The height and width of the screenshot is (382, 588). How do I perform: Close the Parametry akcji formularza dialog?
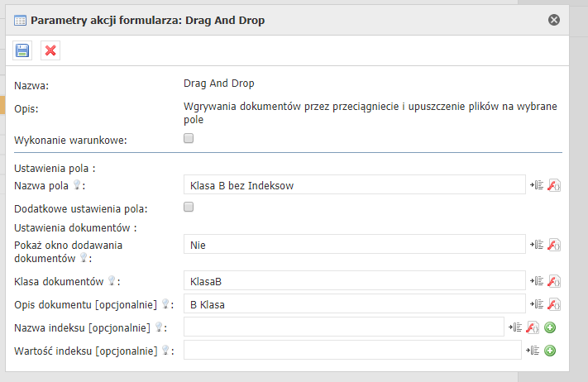pos(554,20)
